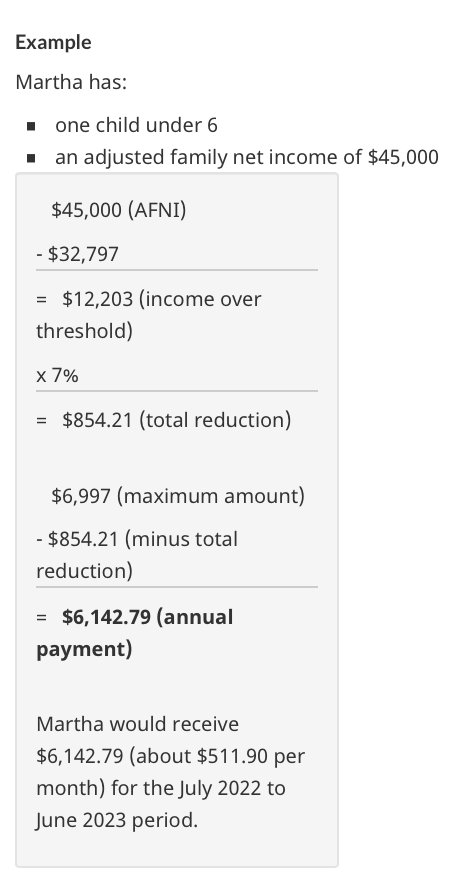Click the equals sign before $6,142.79
The height and width of the screenshot is (888, 462).
41,617
